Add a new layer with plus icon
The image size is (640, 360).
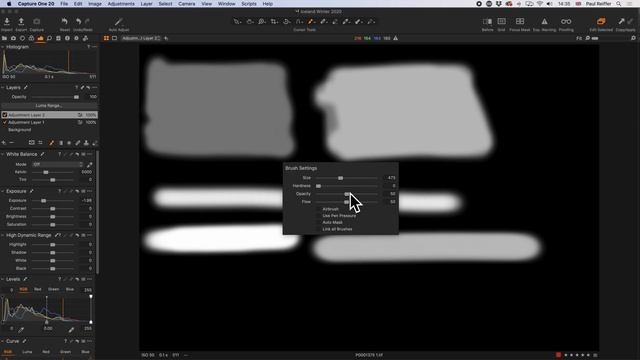(4, 143)
